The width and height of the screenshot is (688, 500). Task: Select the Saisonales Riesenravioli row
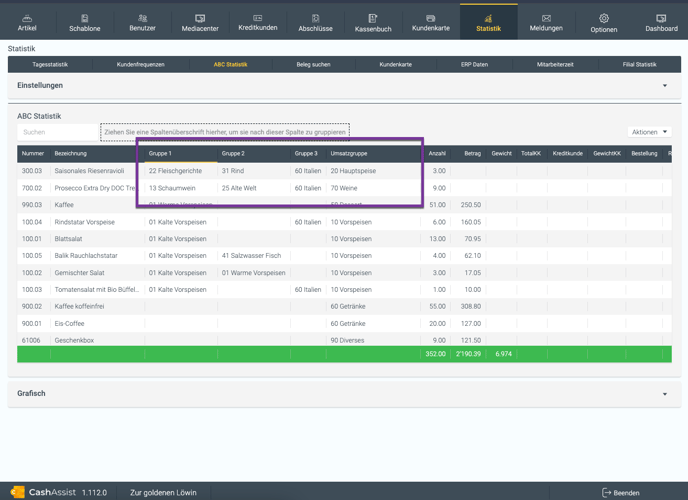(344, 171)
